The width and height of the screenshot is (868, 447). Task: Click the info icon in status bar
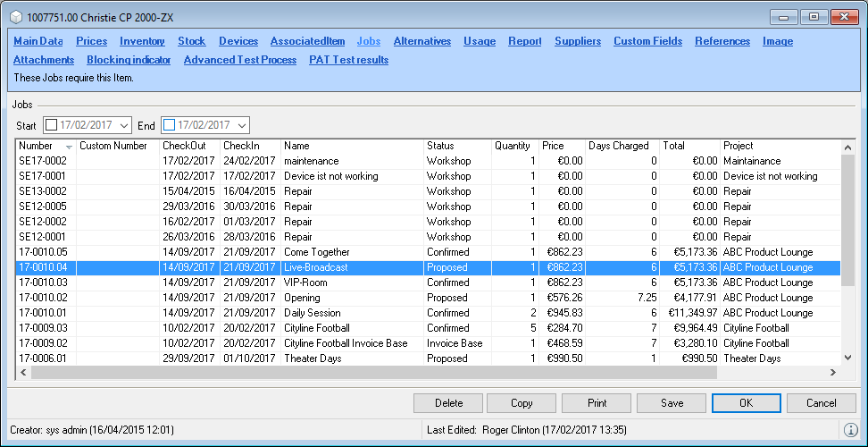coord(851,430)
